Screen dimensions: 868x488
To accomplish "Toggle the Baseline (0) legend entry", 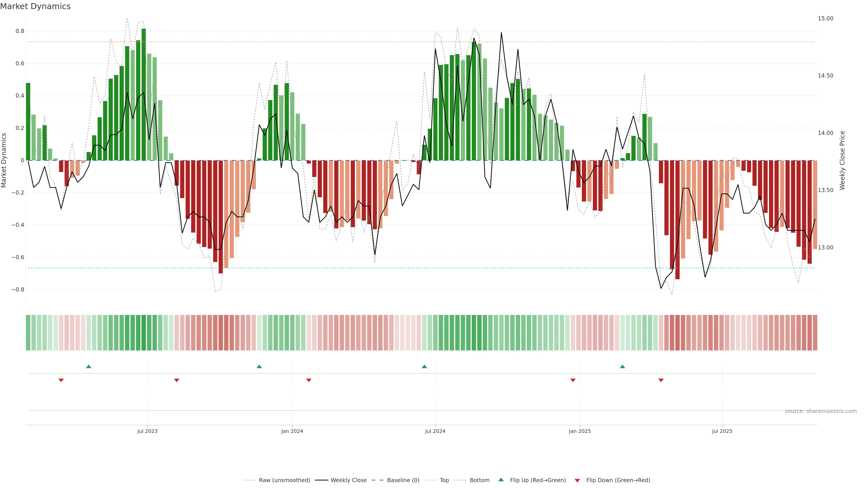I will coord(403,480).
